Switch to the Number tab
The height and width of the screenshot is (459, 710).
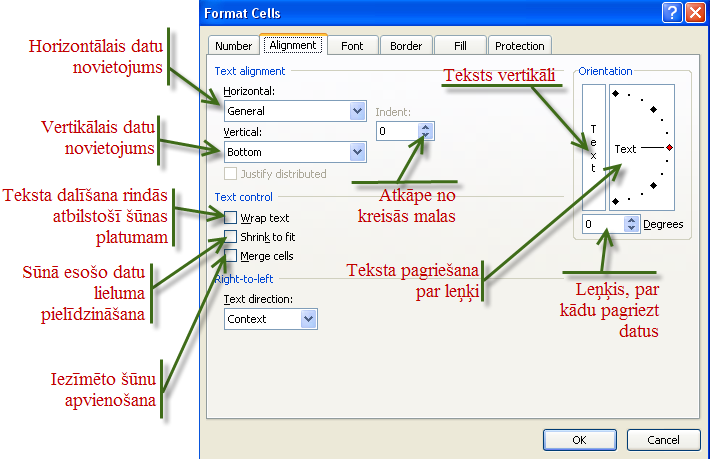233,46
